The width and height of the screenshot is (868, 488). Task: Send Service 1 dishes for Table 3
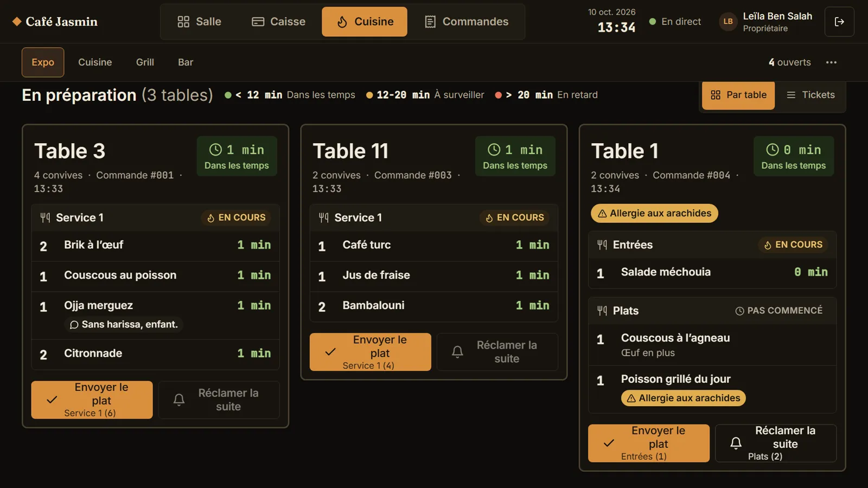[x=92, y=400]
